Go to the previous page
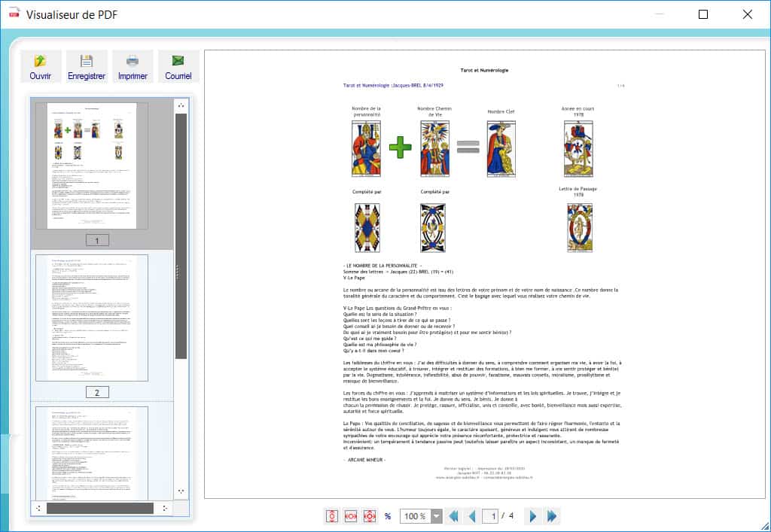 coord(473,515)
